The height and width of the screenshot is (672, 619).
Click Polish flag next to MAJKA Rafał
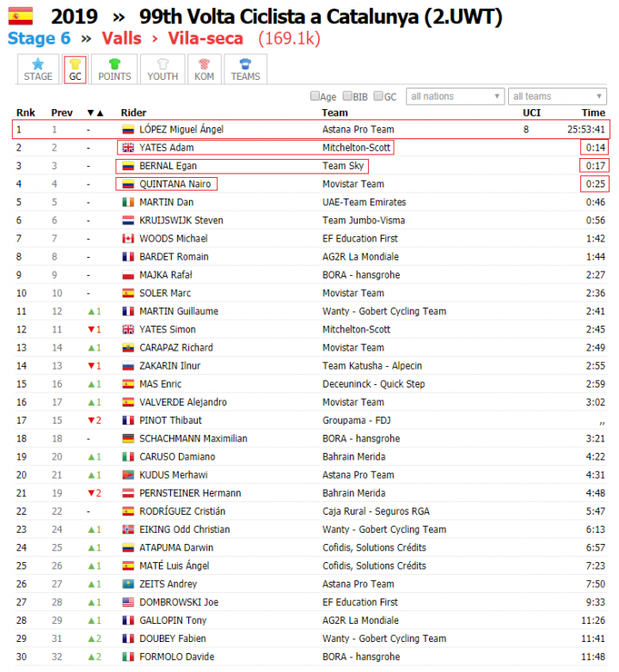tap(128, 275)
